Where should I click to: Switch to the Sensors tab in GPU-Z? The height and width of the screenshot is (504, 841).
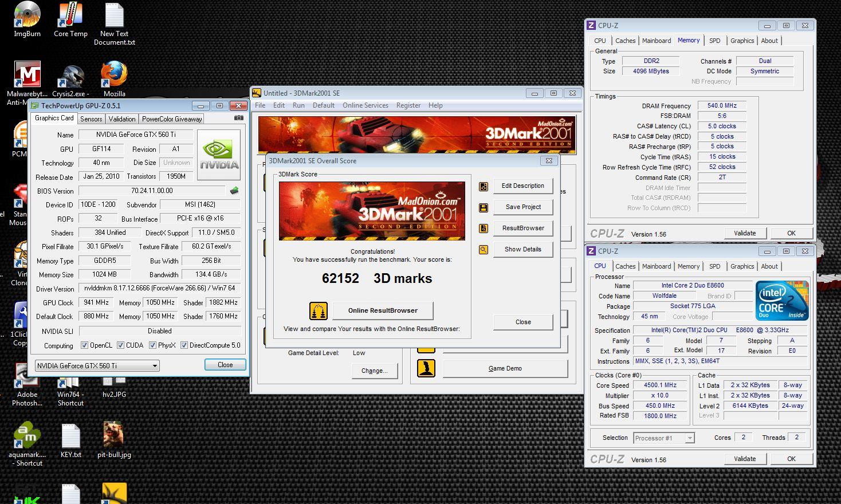pos(91,119)
